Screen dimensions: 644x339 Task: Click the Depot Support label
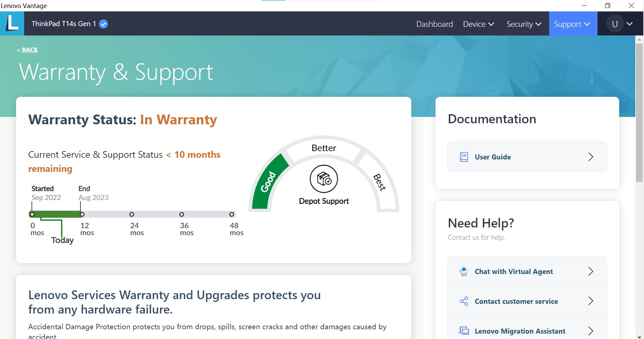(324, 201)
